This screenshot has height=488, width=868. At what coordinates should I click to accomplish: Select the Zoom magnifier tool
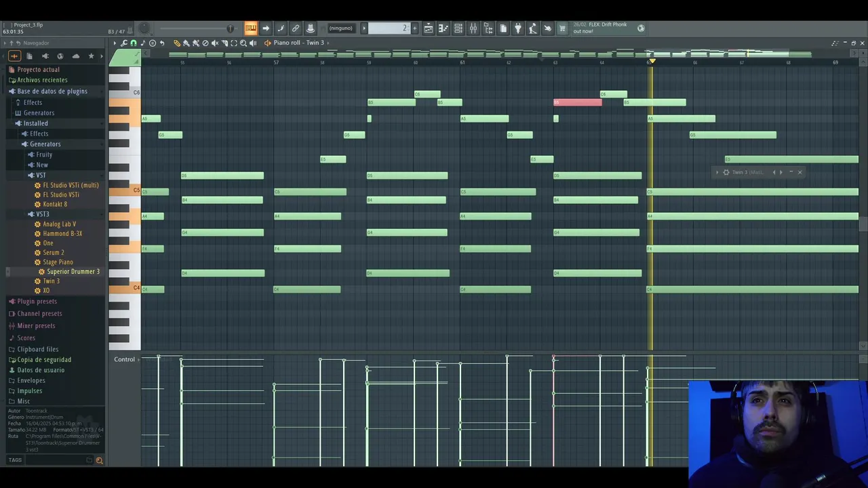[243, 43]
